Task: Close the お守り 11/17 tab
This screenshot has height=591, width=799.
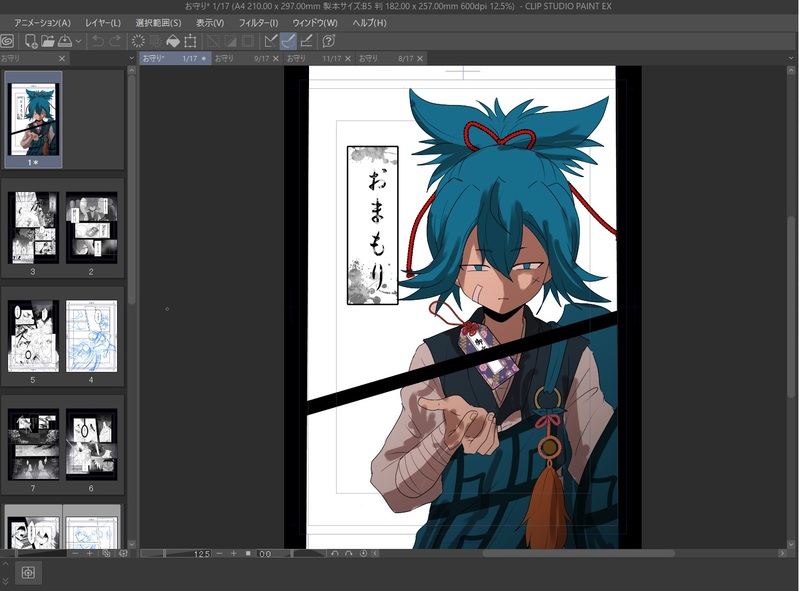Action: [x=348, y=59]
